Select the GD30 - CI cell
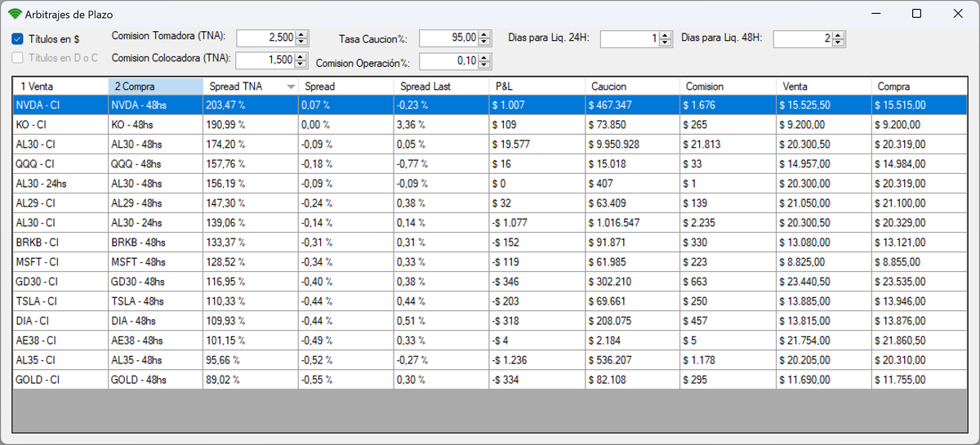Viewport: 980px width, 445px height. (x=60, y=282)
